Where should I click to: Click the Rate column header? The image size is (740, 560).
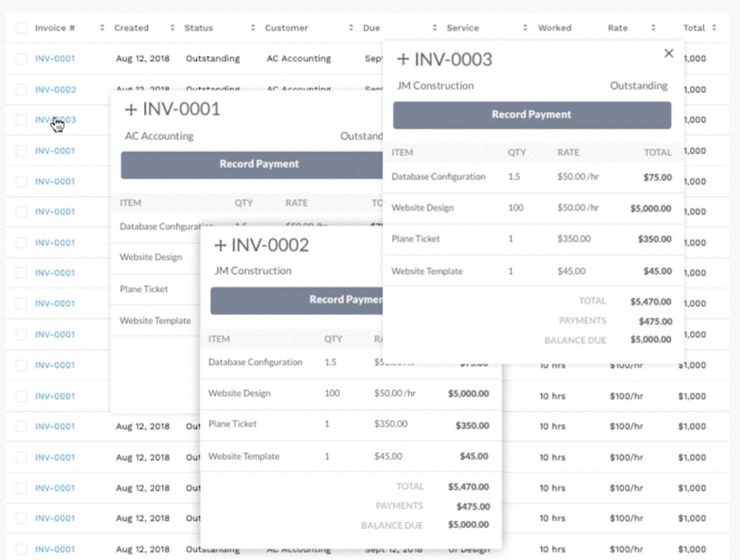617,28
